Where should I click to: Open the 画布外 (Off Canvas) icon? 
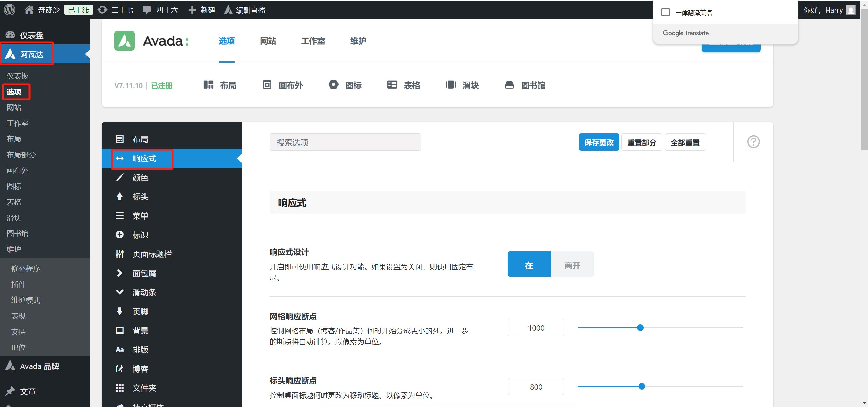click(x=282, y=85)
